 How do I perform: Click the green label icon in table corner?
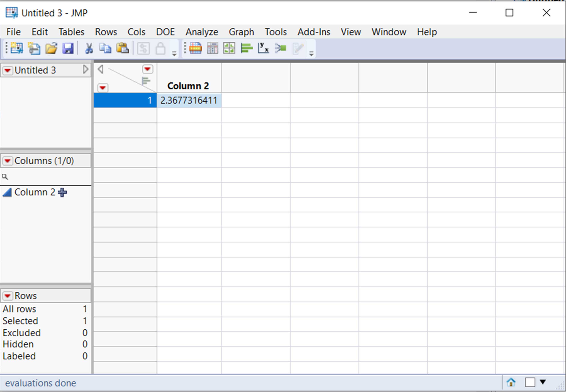(146, 81)
